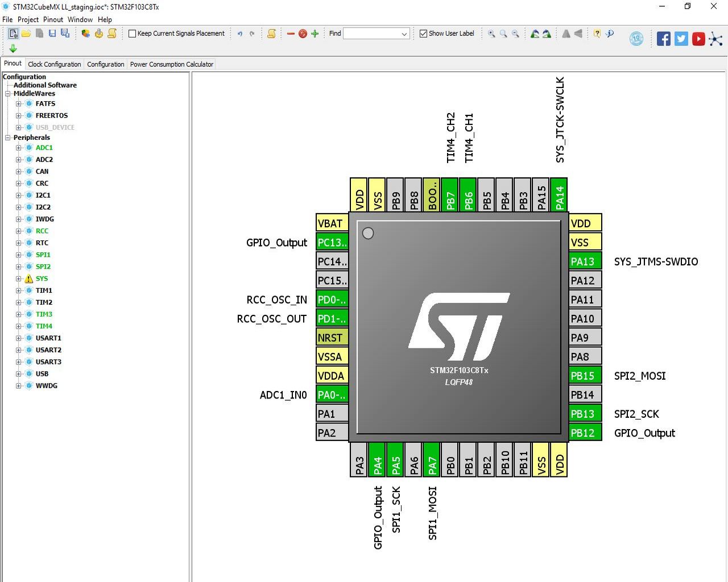Screen dimensions: 728x582
Task: Collapse the Peripherals tree node
Action: 8,138
